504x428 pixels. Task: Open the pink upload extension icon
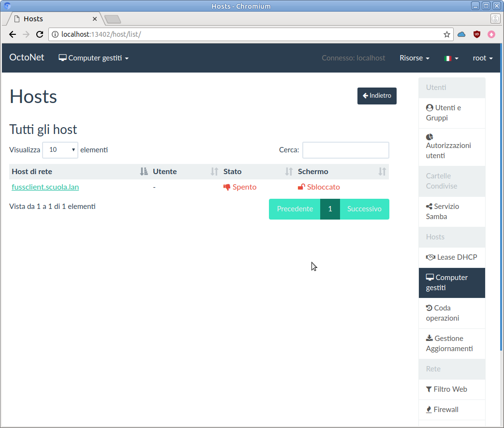491,34
